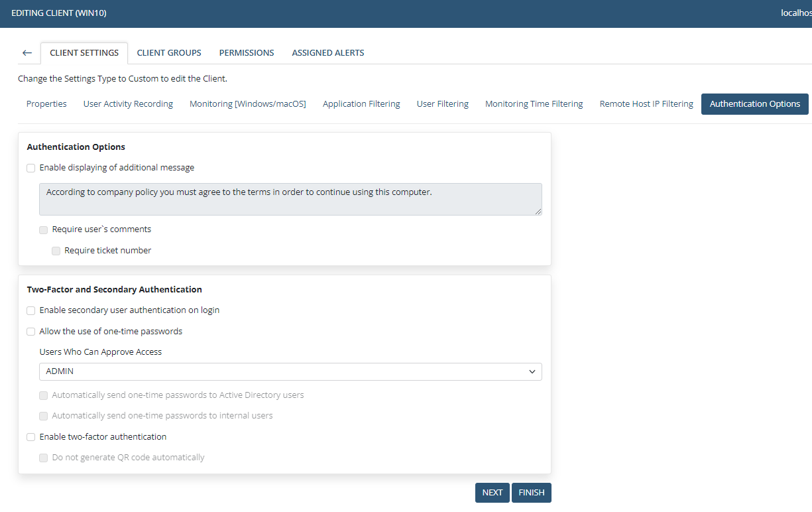Open Application Filtering settings
The height and width of the screenshot is (512, 812).
click(x=361, y=104)
